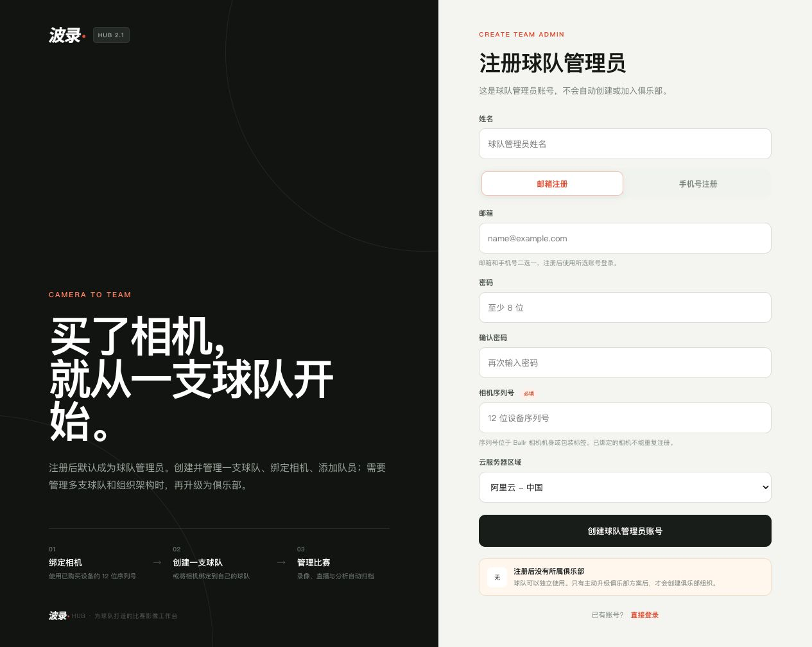Image resolution: width=812 pixels, height=647 pixels.
Task: Click the 波录 logo at top left
Action: 67,35
